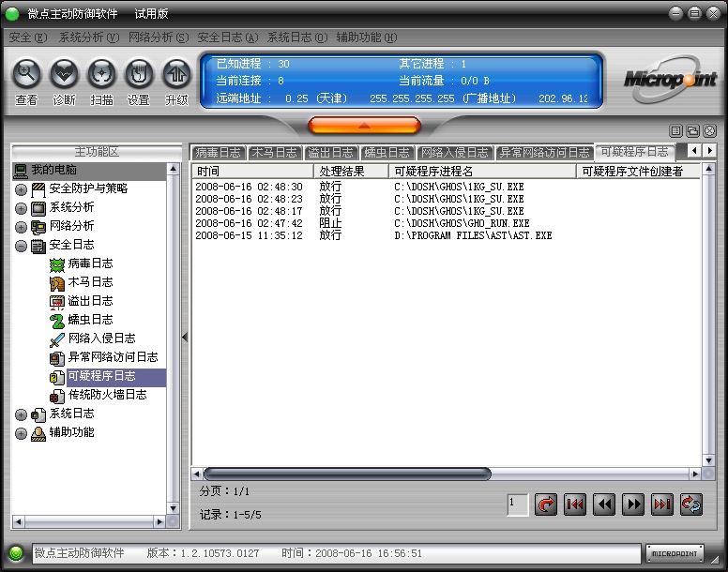728x572 pixels.
Task: Click the orange collapse panel button
Action: pyautogui.click(x=364, y=125)
